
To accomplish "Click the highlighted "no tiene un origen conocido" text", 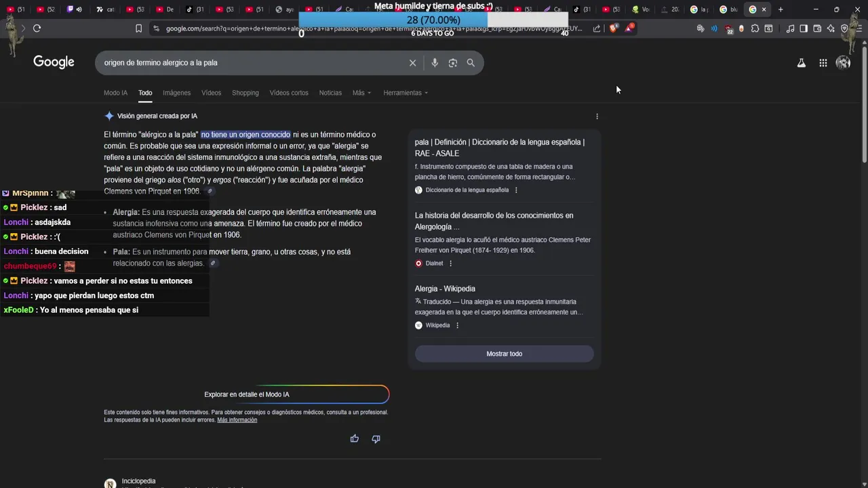I will click(245, 135).
